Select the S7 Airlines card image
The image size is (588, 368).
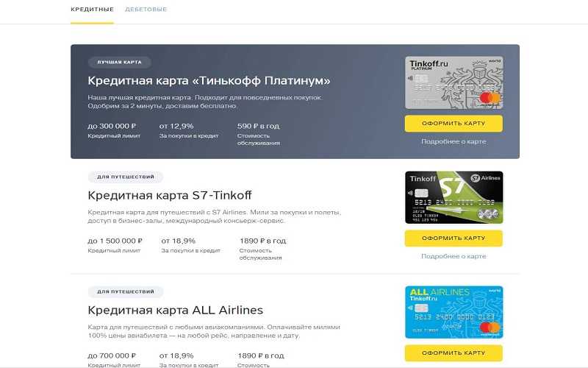[x=453, y=197]
